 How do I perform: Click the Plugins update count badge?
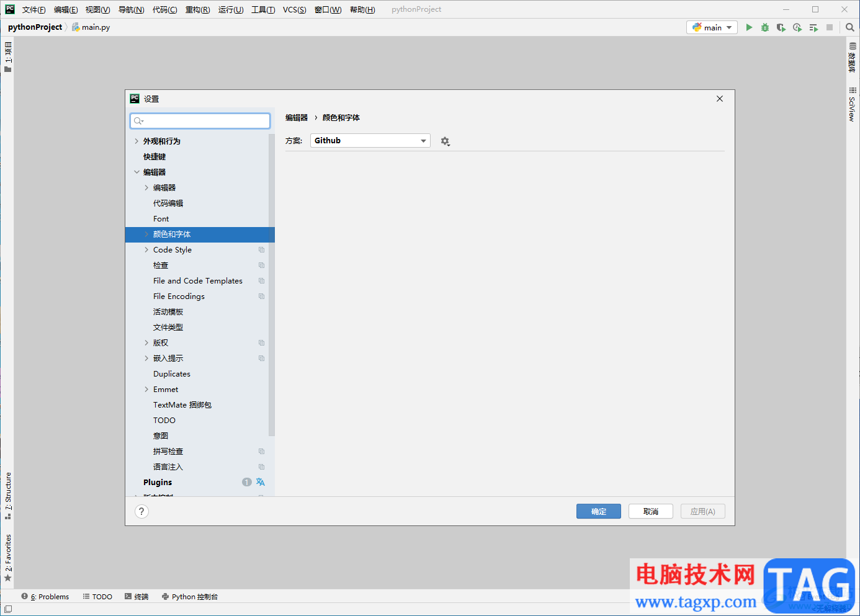tap(247, 482)
